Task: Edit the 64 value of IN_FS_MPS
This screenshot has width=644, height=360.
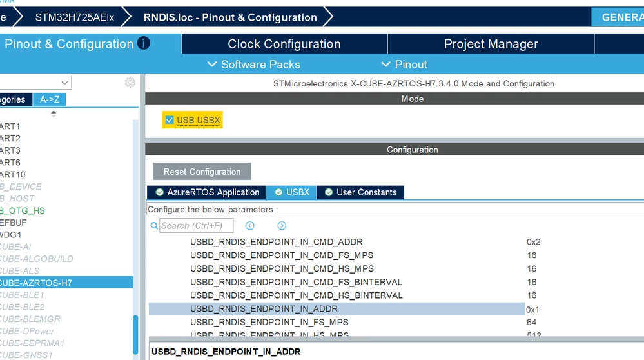Action: coord(531,322)
